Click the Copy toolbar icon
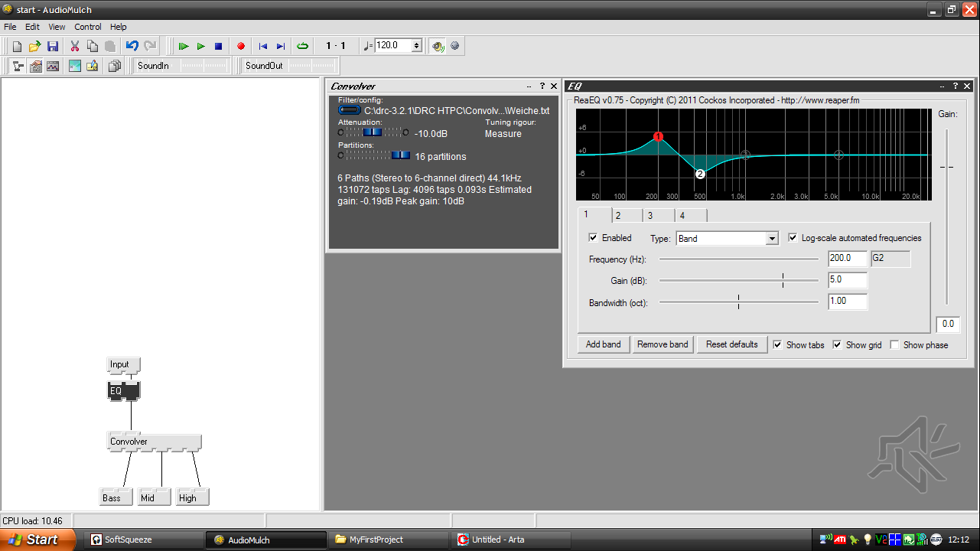The height and width of the screenshot is (551, 980). pos(93,46)
